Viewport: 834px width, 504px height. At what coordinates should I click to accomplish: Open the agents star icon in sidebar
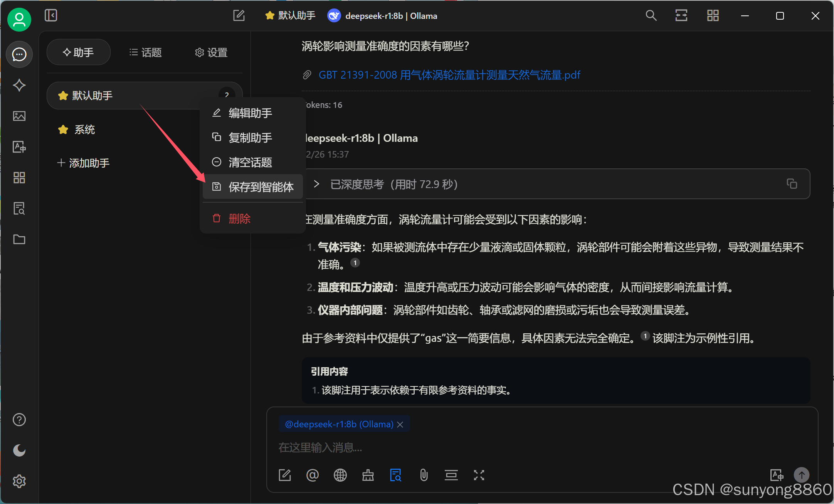19,85
